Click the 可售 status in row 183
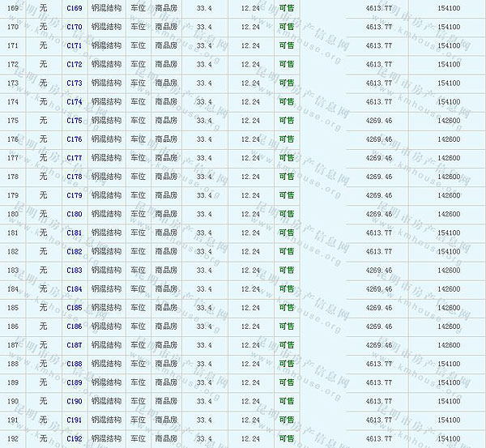This screenshot has height=448, width=486. [x=287, y=270]
